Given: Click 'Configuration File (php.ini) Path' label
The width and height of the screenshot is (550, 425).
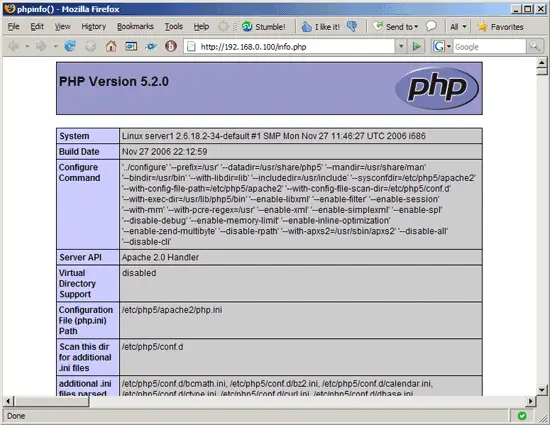Looking at the screenshot, I should pos(86,321).
